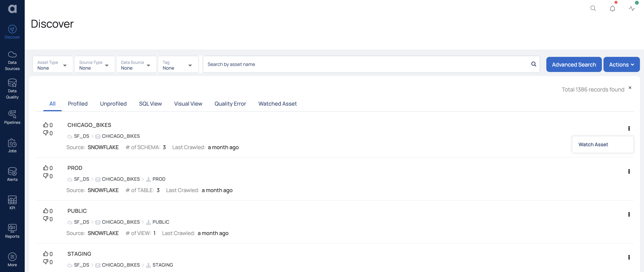Open the Pipelines page
This screenshot has width=644, height=272.
(12, 117)
